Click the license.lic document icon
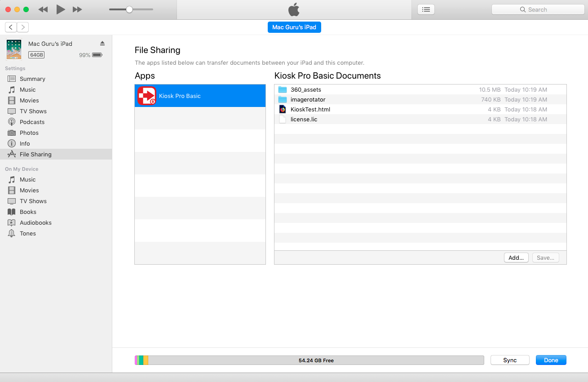This screenshot has height=382, width=588. pyautogui.click(x=283, y=119)
